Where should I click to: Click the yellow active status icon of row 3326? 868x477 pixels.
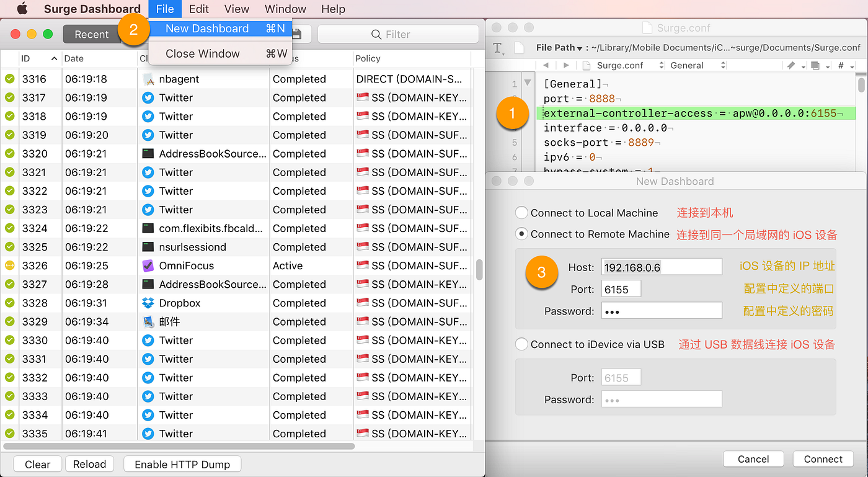(9, 265)
